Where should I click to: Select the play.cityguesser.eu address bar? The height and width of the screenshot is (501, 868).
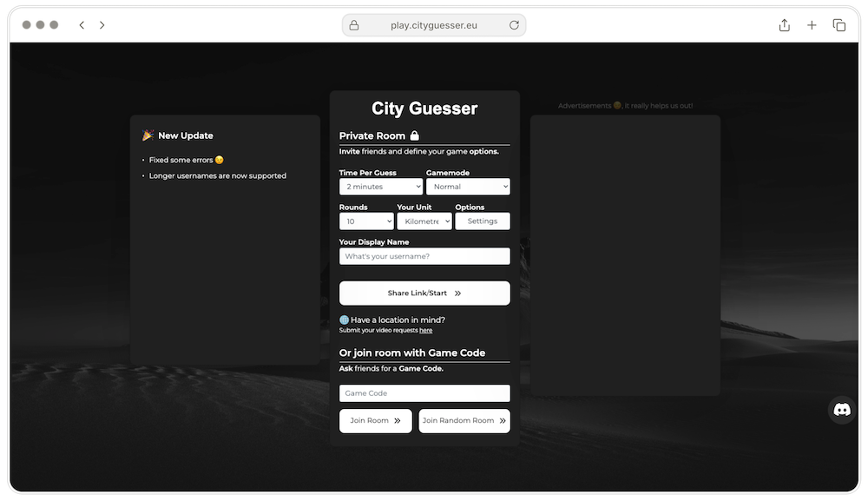click(x=433, y=24)
